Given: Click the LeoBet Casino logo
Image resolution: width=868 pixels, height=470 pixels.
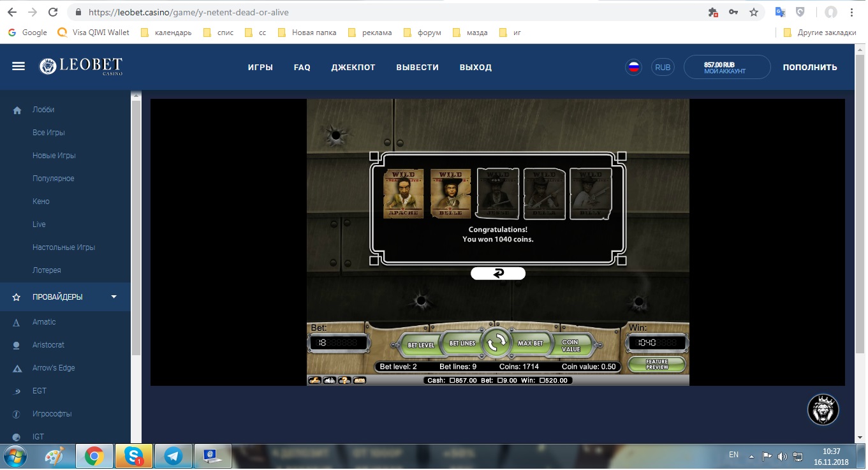Looking at the screenshot, I should pyautogui.click(x=80, y=66).
